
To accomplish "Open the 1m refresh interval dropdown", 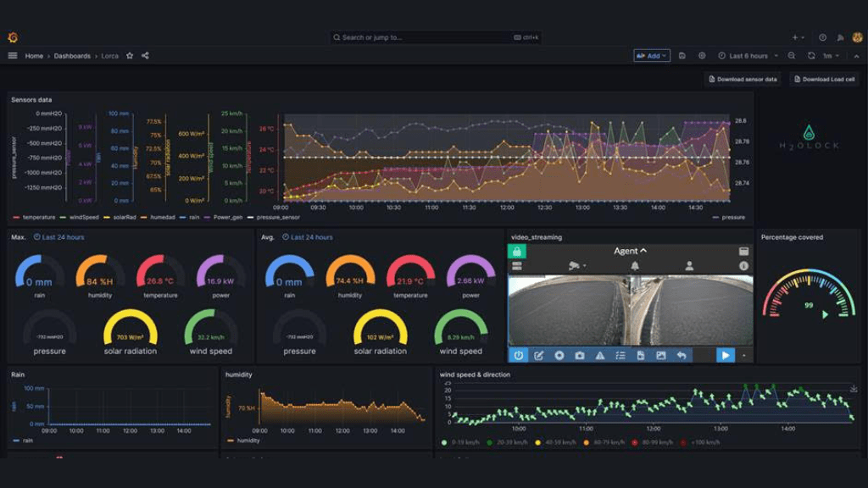I will 831,56.
